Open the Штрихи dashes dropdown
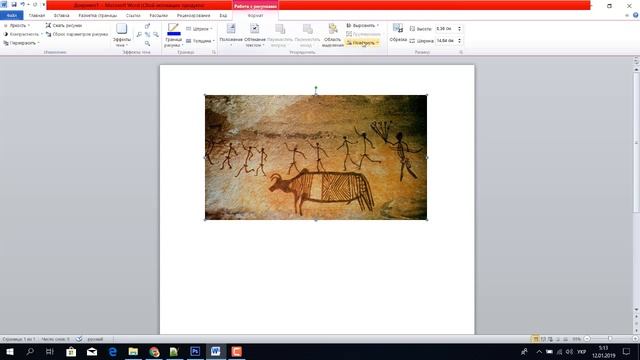 pyautogui.click(x=199, y=29)
